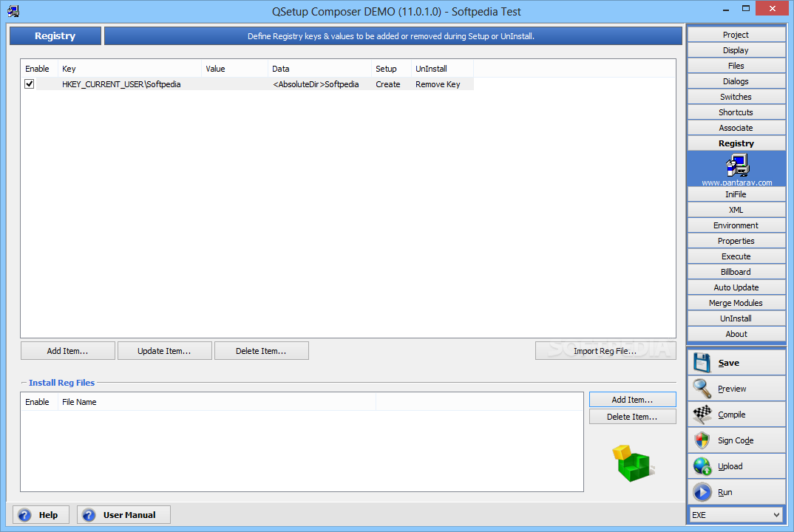Screen dimensions: 794x532
Task: Switch to the Display page
Action: [x=736, y=50]
